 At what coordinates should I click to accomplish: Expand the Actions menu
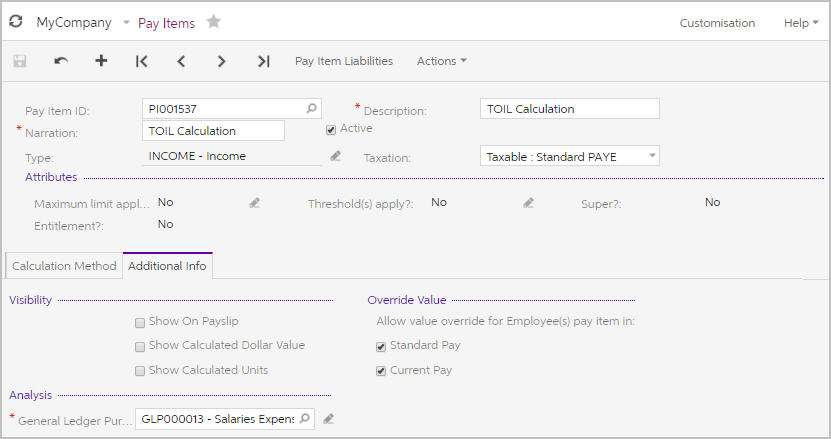coord(441,61)
